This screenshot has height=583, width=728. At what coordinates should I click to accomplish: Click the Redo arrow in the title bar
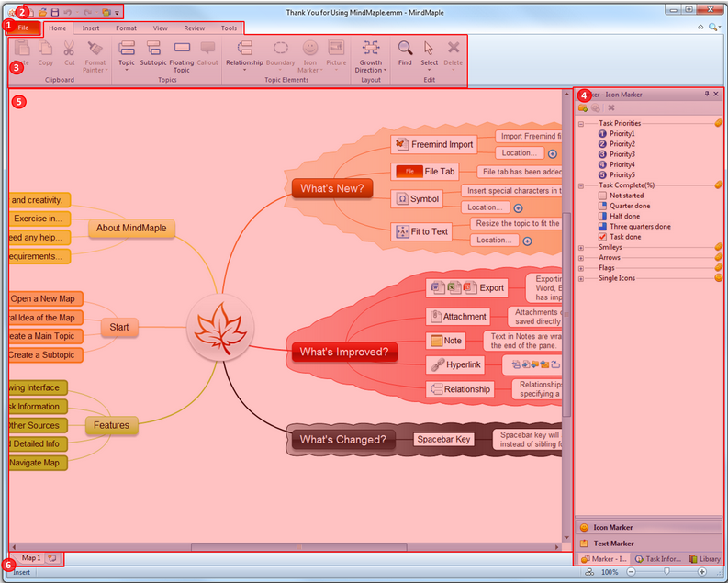88,13
